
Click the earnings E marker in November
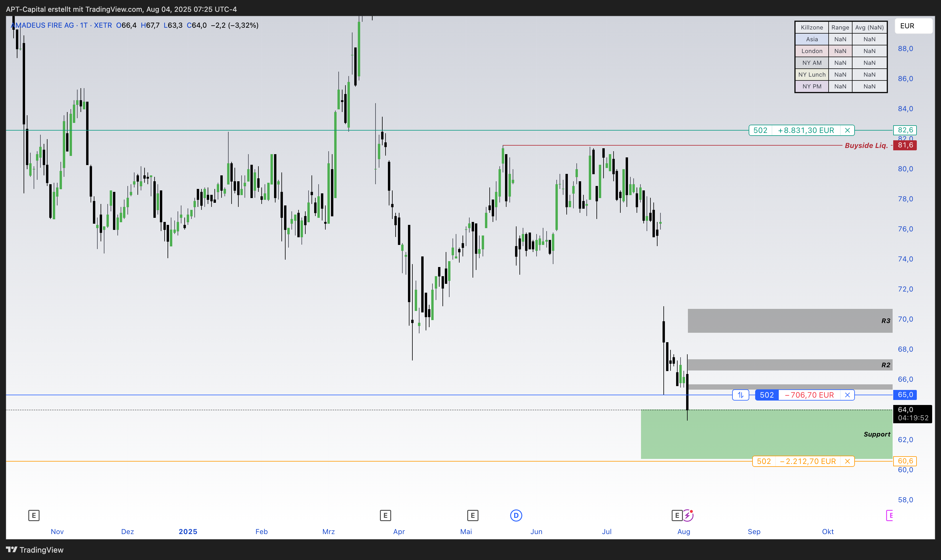coord(34,515)
